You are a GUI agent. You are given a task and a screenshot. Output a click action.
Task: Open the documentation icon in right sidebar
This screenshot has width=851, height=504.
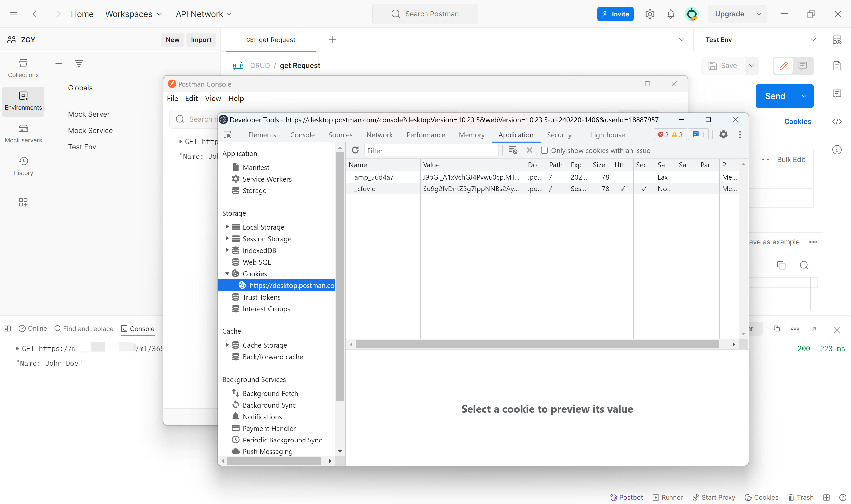[x=837, y=65]
